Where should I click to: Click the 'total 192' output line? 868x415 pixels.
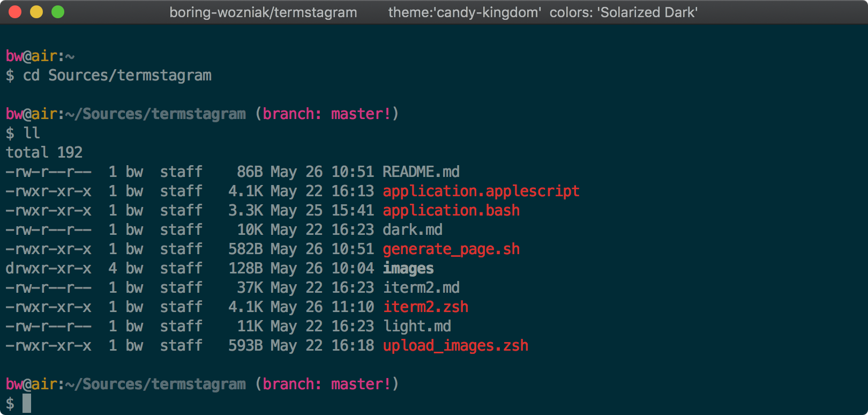point(44,152)
